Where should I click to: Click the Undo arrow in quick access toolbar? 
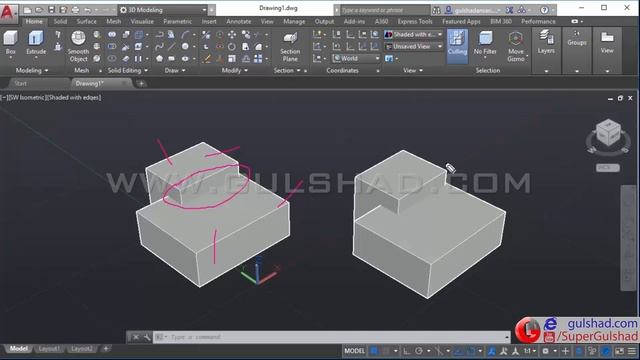pyautogui.click(x=88, y=10)
